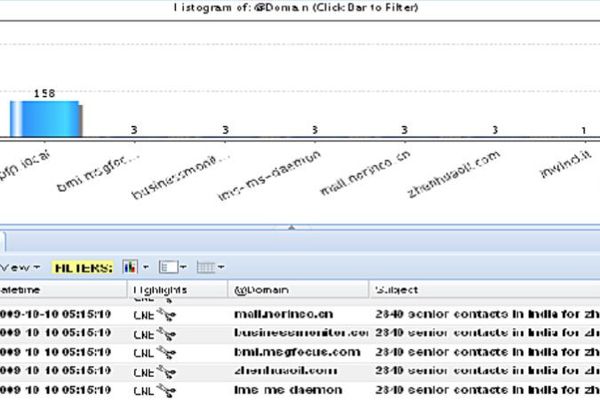Click the inwind.it histogram axis label
The image size is (600, 400).
point(566,164)
